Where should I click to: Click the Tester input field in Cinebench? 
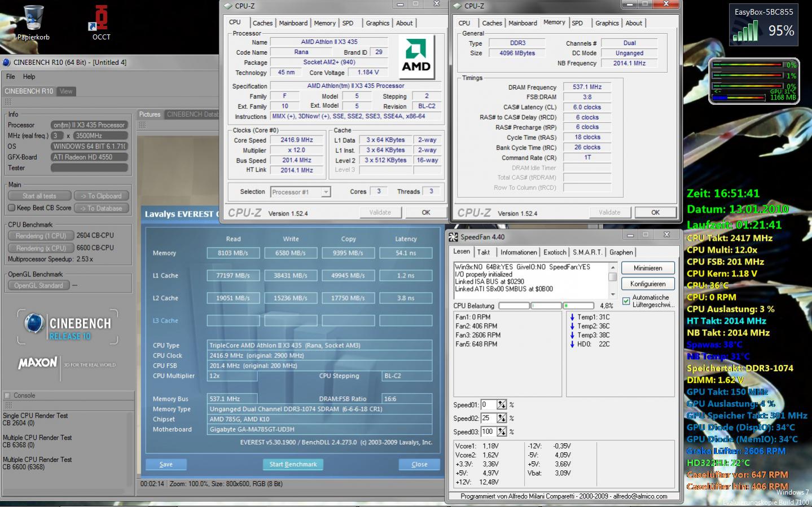point(89,167)
